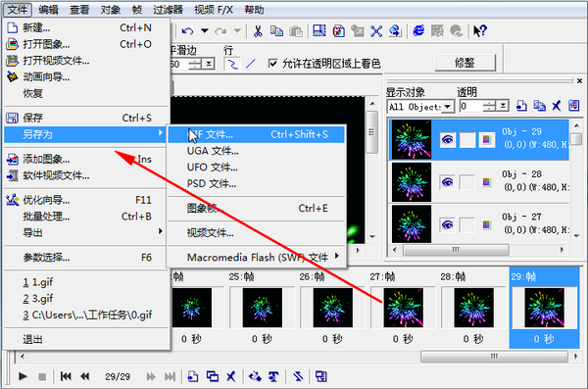
Task: Toggle lock box for Obj - 27
Action: [467, 225]
